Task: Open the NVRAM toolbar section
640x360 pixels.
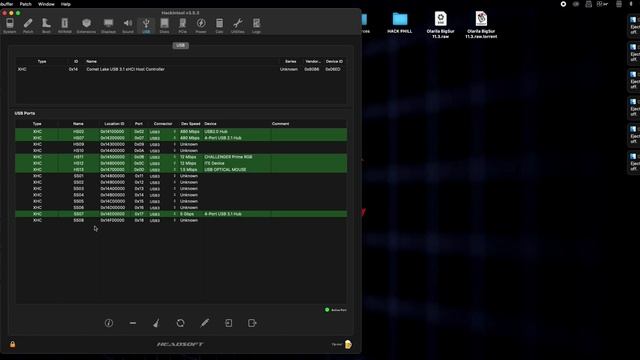Action: coord(64,26)
